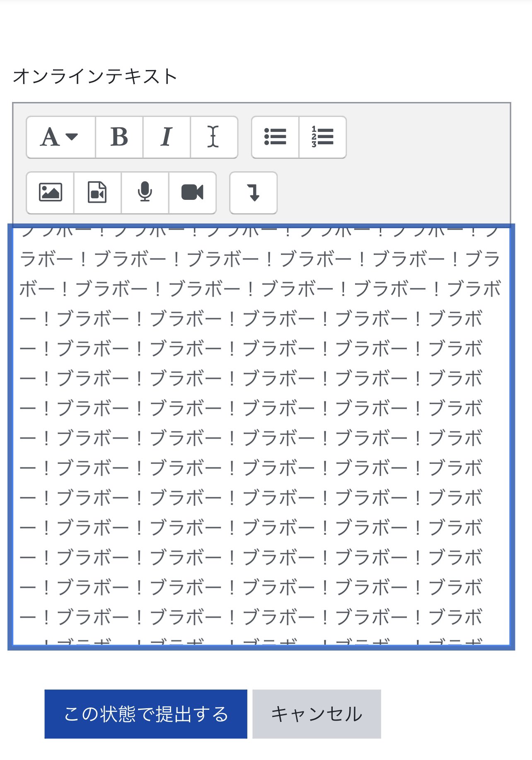Insert an audio/video media file
Image resolution: width=532 pixels, height=760 pixels.
pyautogui.click(x=97, y=193)
